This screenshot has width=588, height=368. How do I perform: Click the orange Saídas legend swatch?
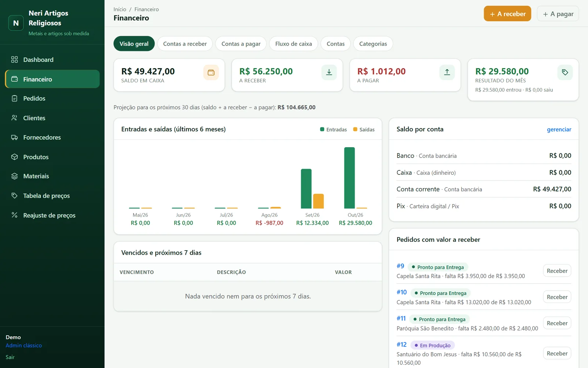(x=355, y=129)
